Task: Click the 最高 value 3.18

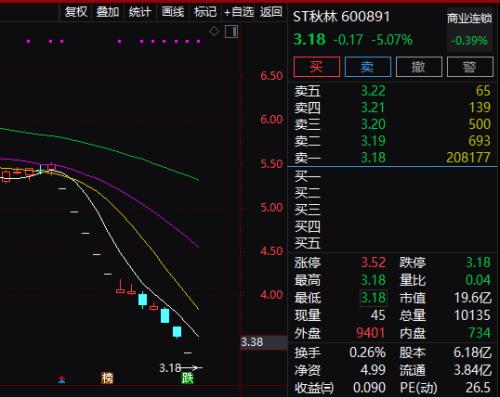Action: tap(373, 280)
